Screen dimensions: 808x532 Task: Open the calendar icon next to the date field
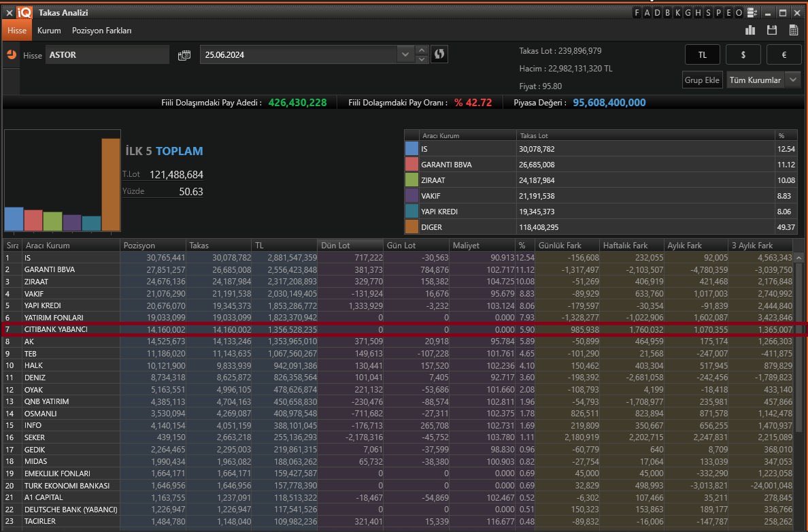(184, 55)
